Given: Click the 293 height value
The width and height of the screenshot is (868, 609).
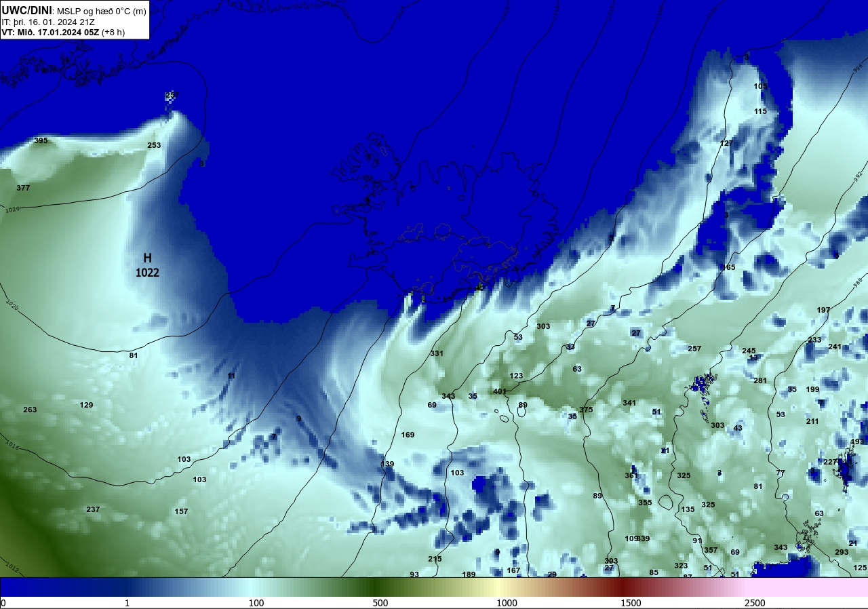Looking at the screenshot, I should click(x=842, y=552).
